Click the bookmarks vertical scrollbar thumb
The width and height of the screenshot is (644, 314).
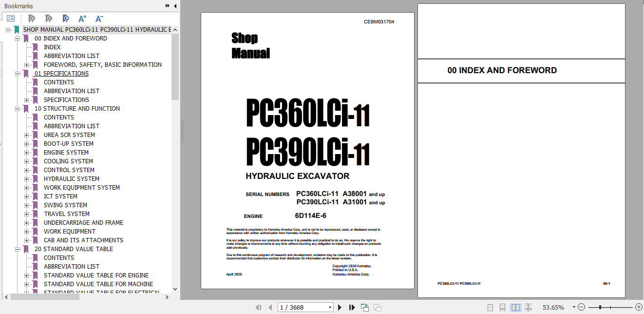(175, 66)
